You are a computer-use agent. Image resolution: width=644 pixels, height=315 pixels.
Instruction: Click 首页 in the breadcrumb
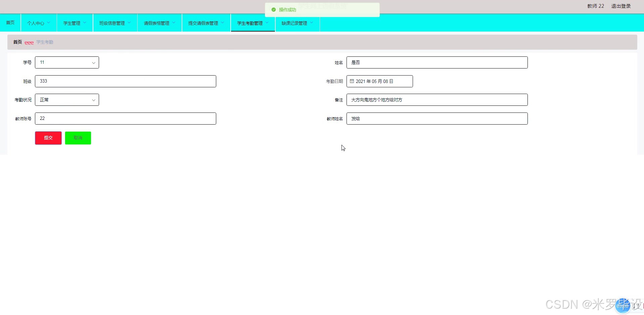(17, 42)
